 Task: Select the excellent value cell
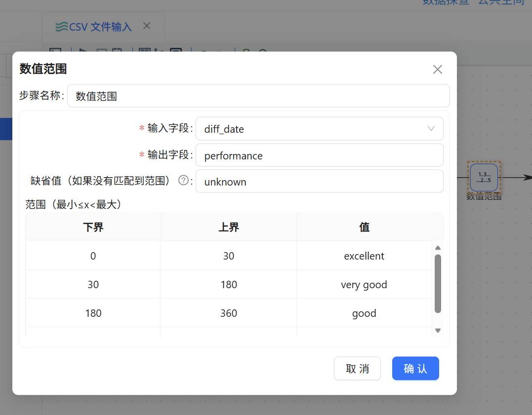(x=364, y=256)
